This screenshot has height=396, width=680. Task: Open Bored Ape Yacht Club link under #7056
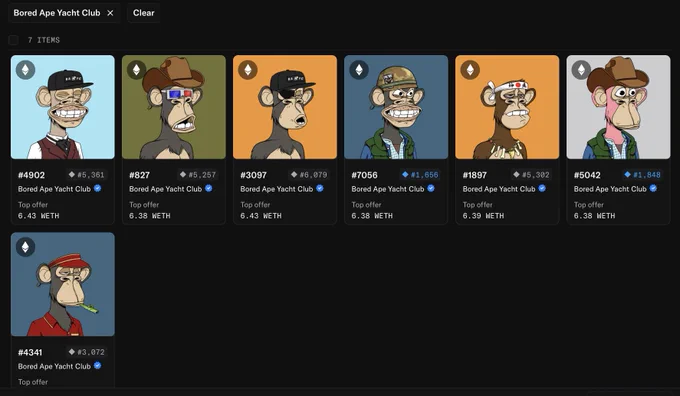(388, 189)
